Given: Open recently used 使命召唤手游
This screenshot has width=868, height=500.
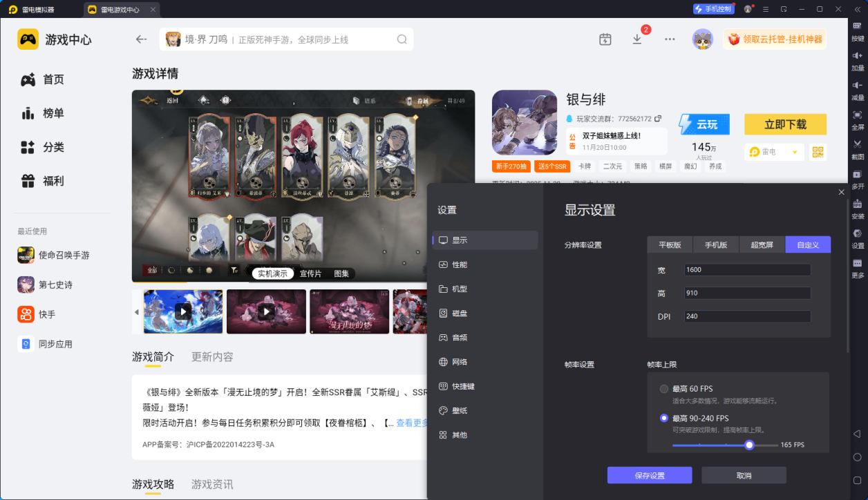Looking at the screenshot, I should coord(54,256).
